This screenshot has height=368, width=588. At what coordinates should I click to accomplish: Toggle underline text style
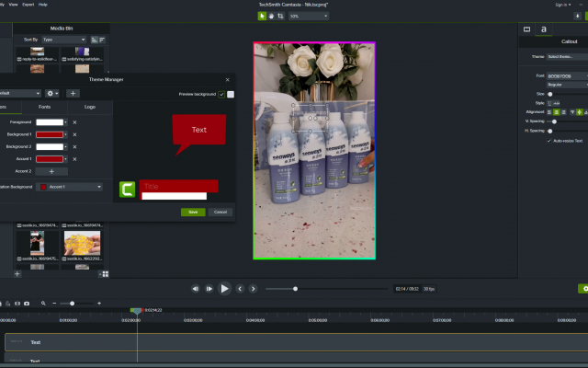(549, 103)
